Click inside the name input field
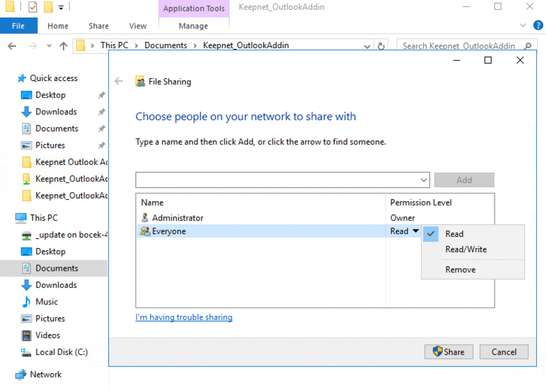 click(277, 180)
